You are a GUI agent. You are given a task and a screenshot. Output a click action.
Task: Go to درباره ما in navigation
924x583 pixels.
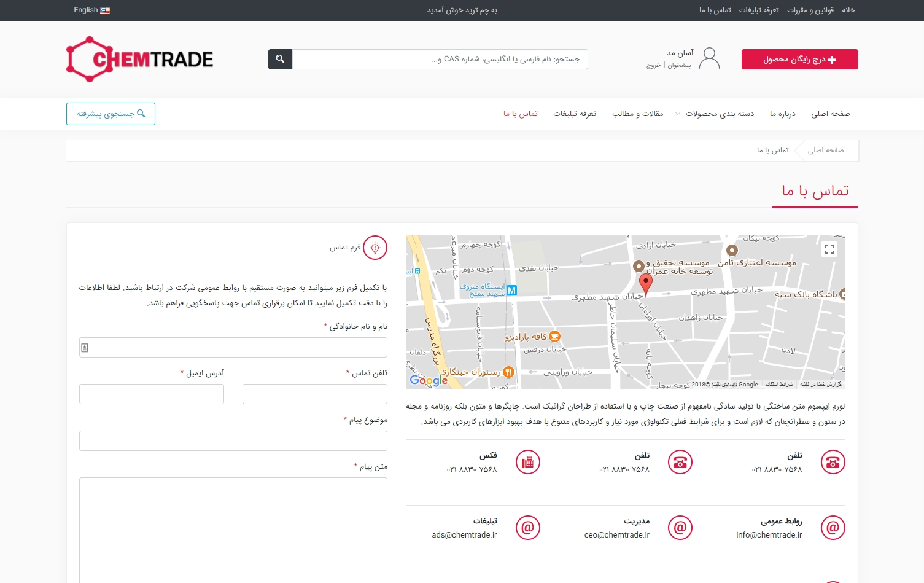pyautogui.click(x=782, y=114)
